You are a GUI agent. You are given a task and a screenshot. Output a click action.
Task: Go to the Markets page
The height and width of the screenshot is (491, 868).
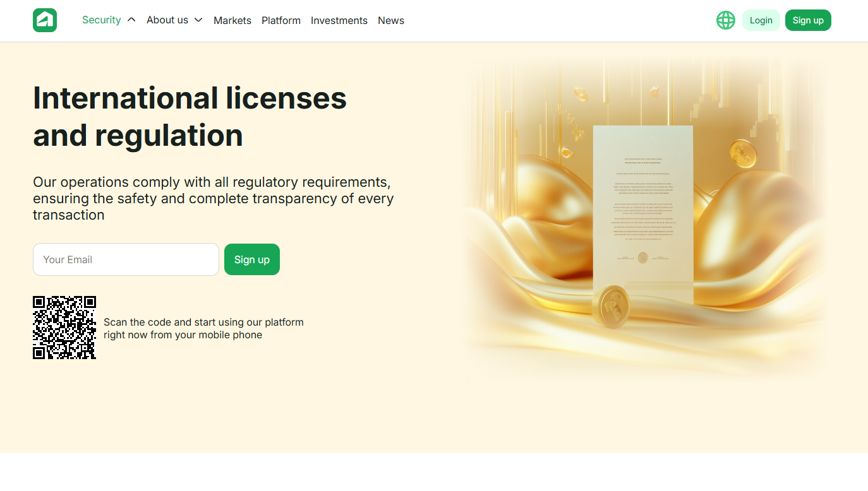(232, 21)
